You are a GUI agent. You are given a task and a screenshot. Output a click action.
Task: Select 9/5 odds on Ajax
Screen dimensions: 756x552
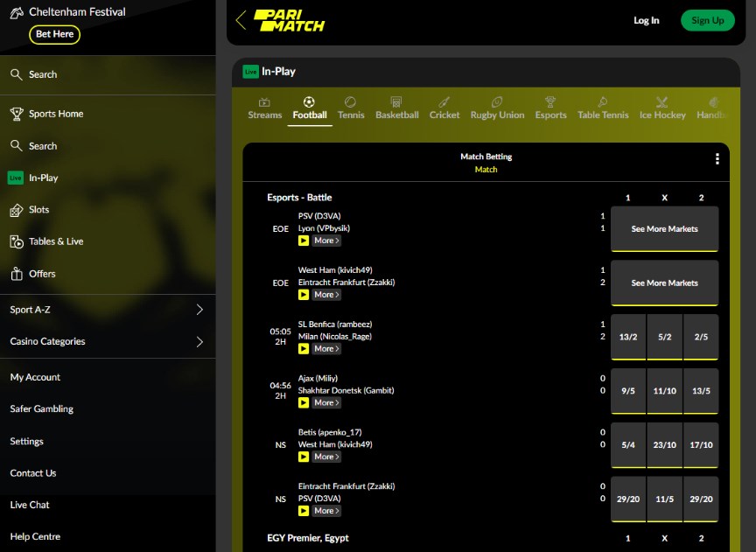pos(627,391)
